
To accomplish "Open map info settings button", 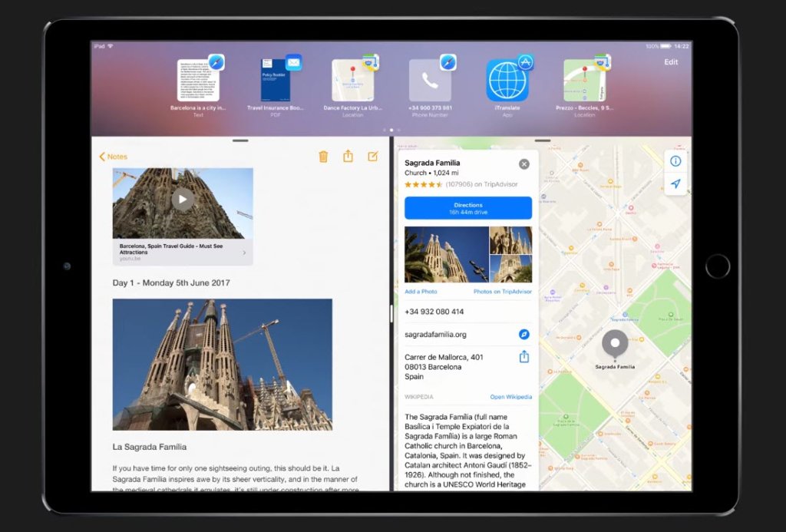I will click(x=675, y=161).
